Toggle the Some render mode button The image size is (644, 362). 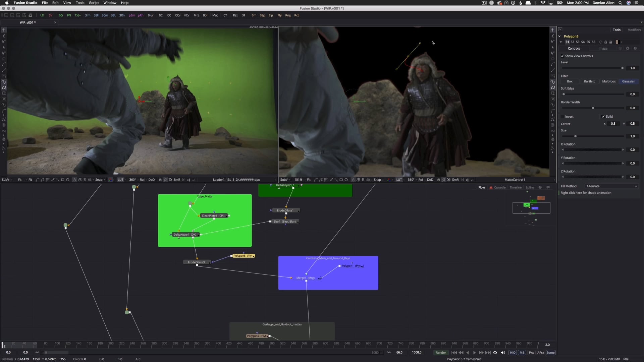click(550, 353)
